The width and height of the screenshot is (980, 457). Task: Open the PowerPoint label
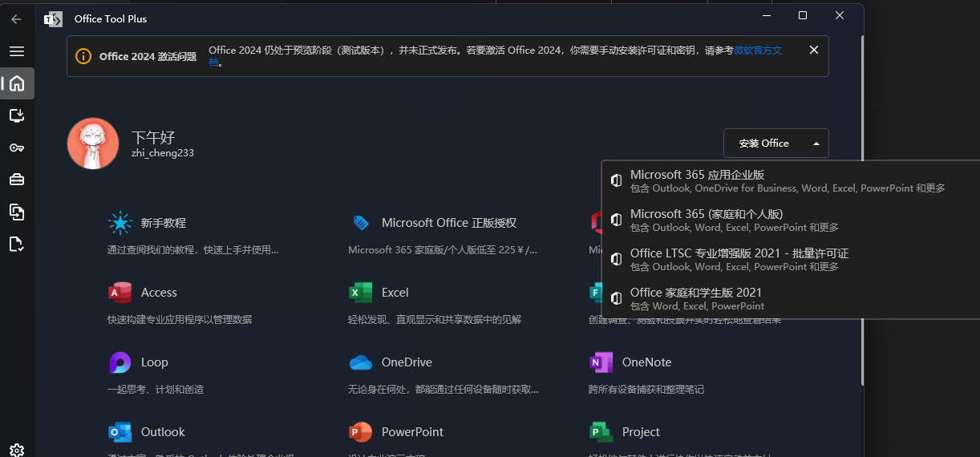click(412, 432)
